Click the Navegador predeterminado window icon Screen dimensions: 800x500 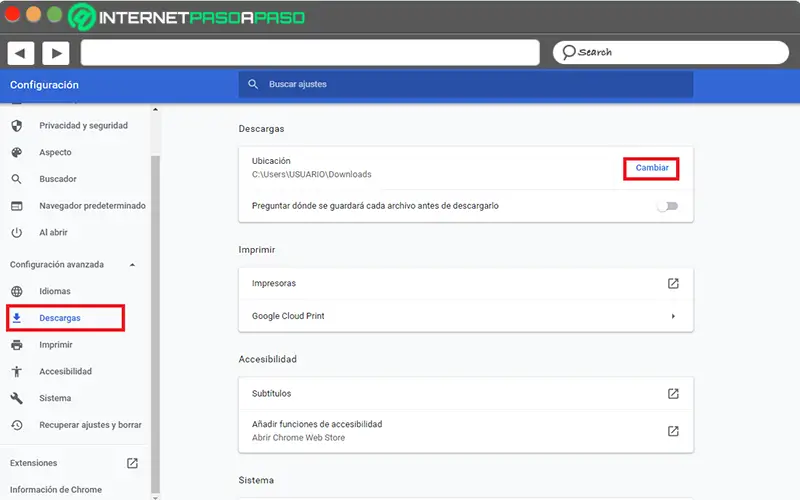[17, 206]
